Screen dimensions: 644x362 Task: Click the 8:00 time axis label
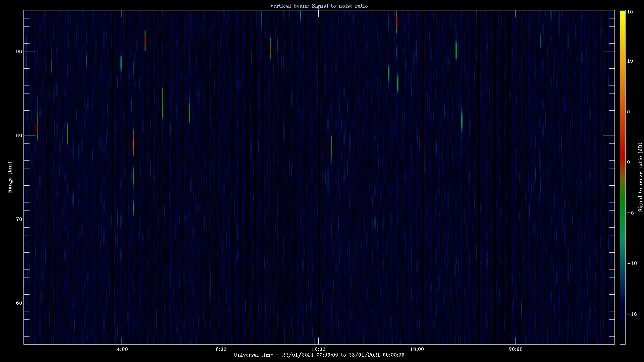click(x=221, y=349)
